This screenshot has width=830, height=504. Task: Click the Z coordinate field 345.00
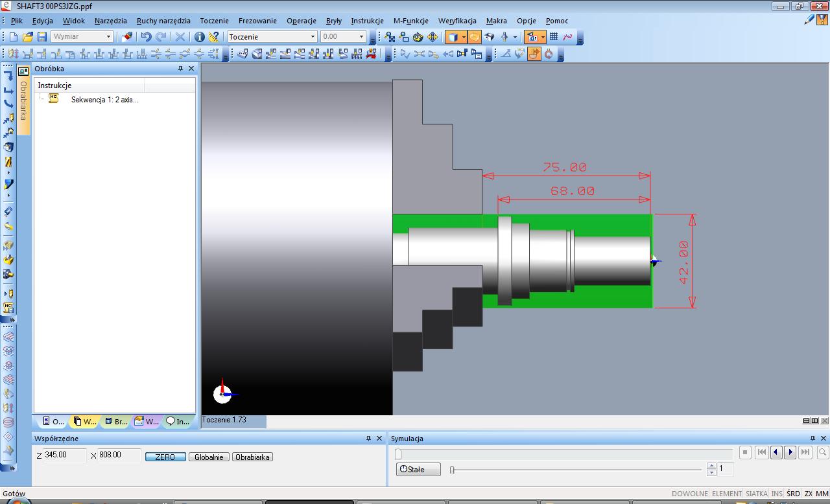pyautogui.click(x=64, y=455)
